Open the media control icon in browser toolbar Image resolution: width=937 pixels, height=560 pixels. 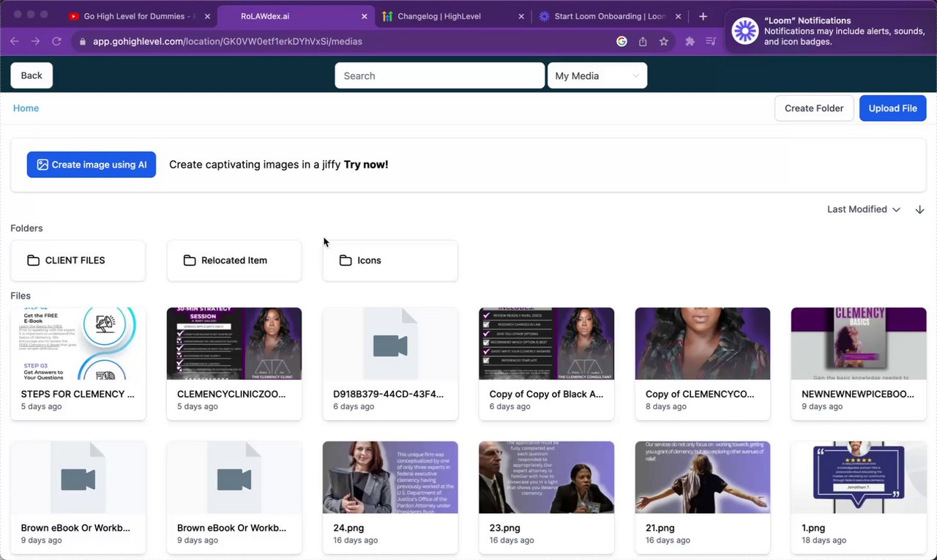click(x=710, y=42)
